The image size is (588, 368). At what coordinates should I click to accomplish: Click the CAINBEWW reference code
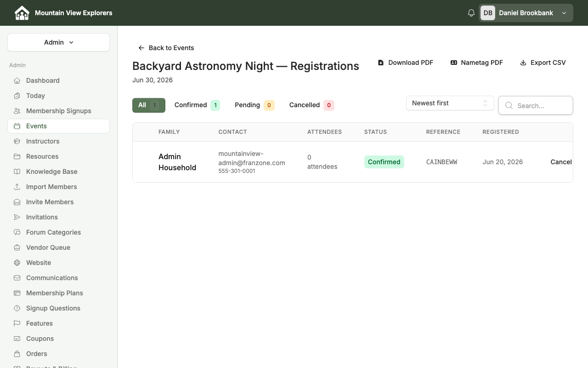pyautogui.click(x=441, y=162)
